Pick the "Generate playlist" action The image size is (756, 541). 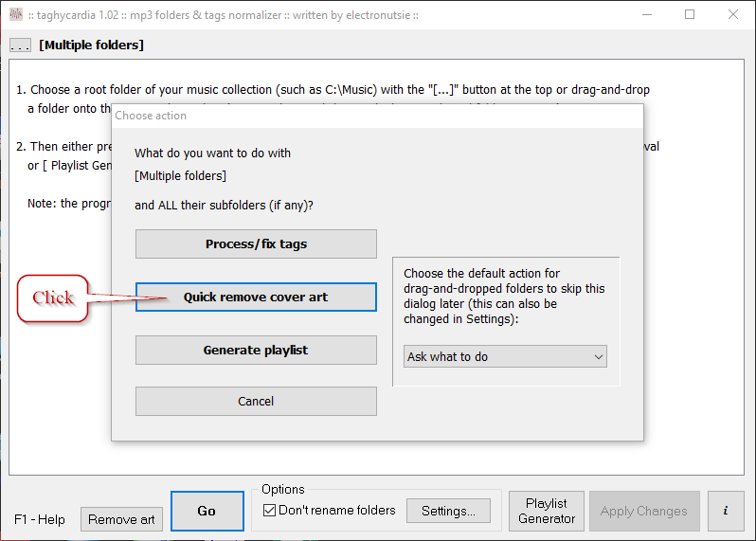click(256, 351)
